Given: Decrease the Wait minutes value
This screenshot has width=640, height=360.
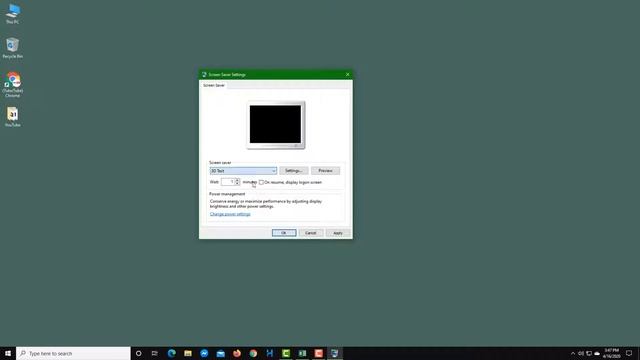Looking at the screenshot, I should pos(237,184).
